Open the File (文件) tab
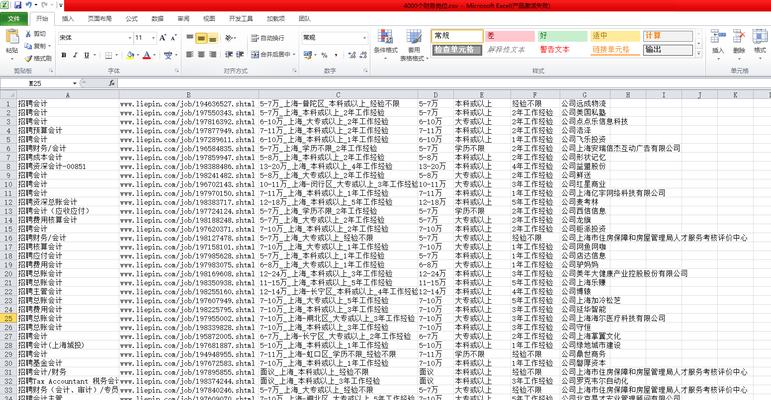Screen dimensions: 771x400 (14, 19)
